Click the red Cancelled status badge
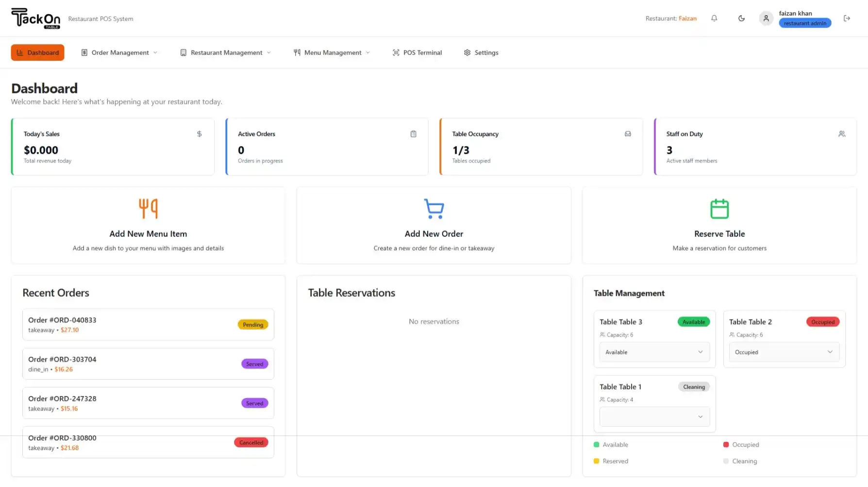 251,442
